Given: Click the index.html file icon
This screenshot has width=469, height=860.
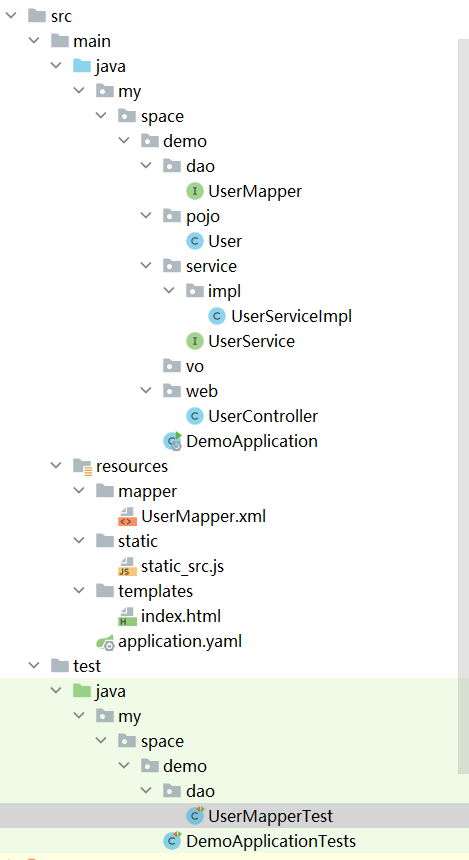Looking at the screenshot, I should coord(127,616).
